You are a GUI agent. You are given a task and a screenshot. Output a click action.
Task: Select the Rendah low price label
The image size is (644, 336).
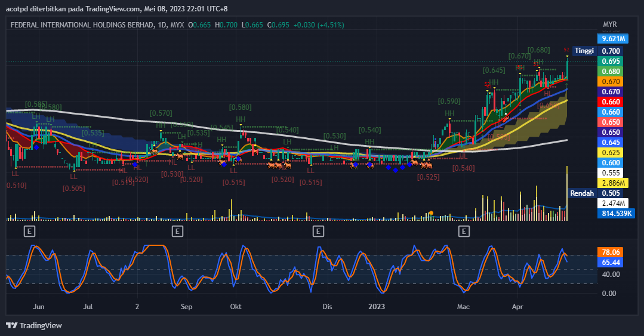pyautogui.click(x=582, y=193)
